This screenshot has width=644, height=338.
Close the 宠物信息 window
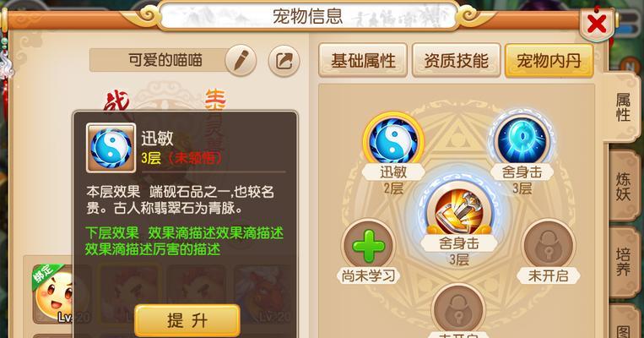point(598,24)
